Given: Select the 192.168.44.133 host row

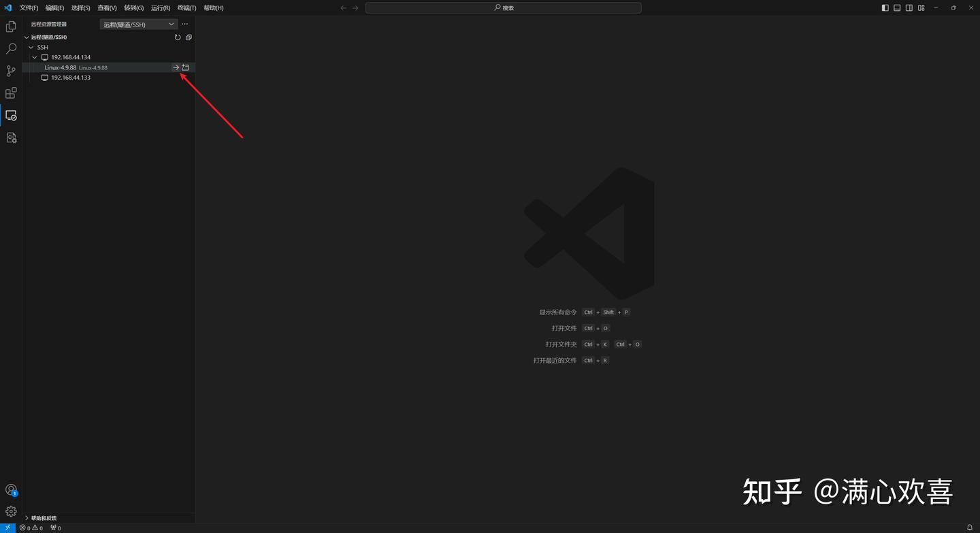Looking at the screenshot, I should (x=109, y=78).
